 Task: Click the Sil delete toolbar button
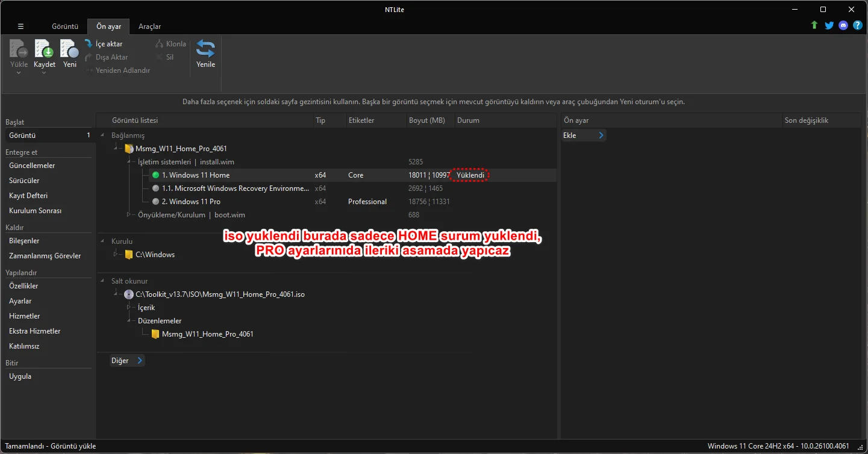click(165, 57)
